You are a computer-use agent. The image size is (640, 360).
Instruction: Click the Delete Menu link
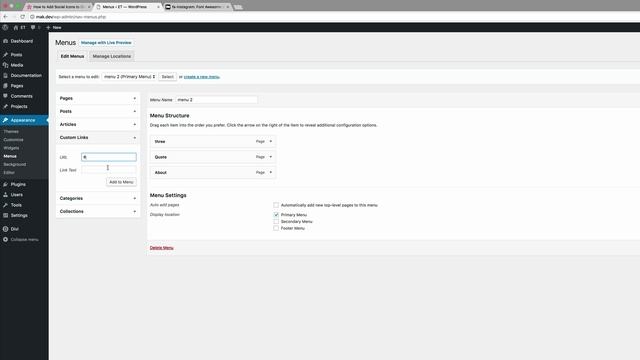coord(162,248)
